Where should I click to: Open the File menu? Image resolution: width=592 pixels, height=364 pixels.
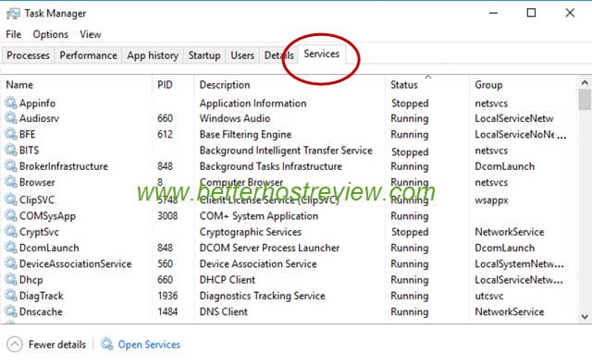pos(14,34)
